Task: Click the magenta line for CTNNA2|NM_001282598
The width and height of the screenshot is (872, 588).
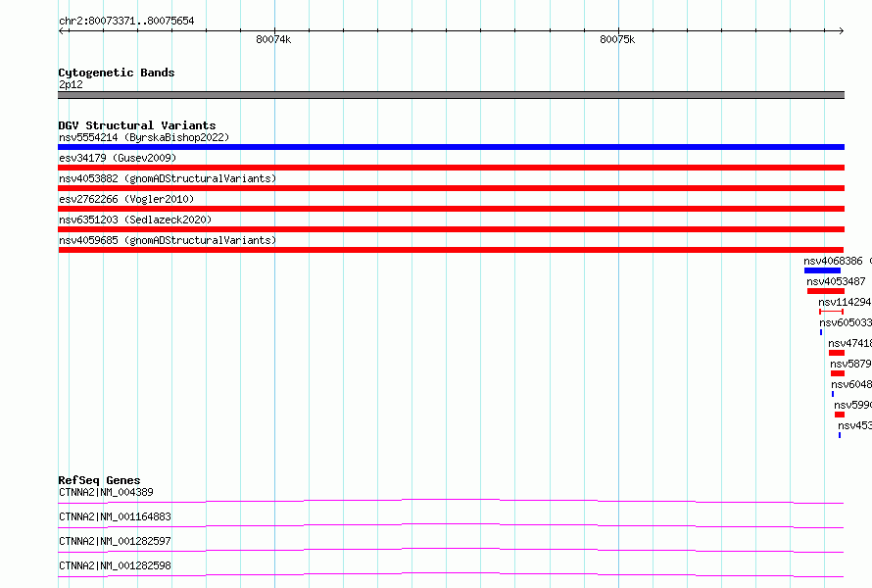Action: (451, 574)
